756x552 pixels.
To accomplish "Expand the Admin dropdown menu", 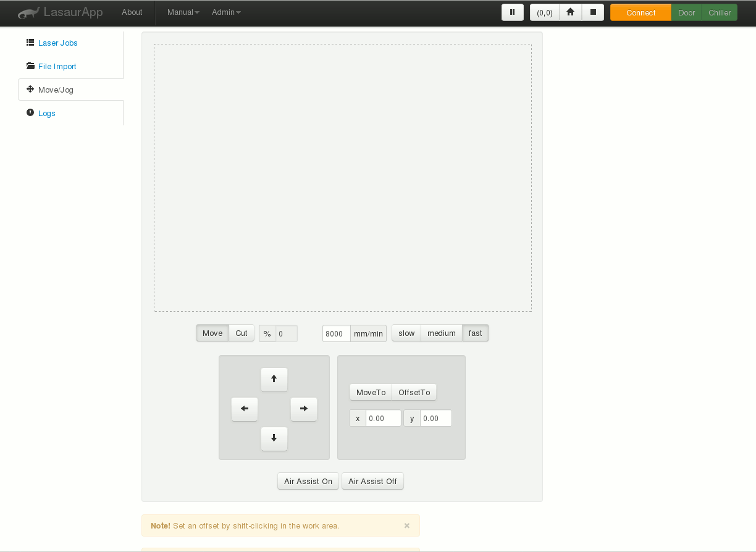I will 226,12.
